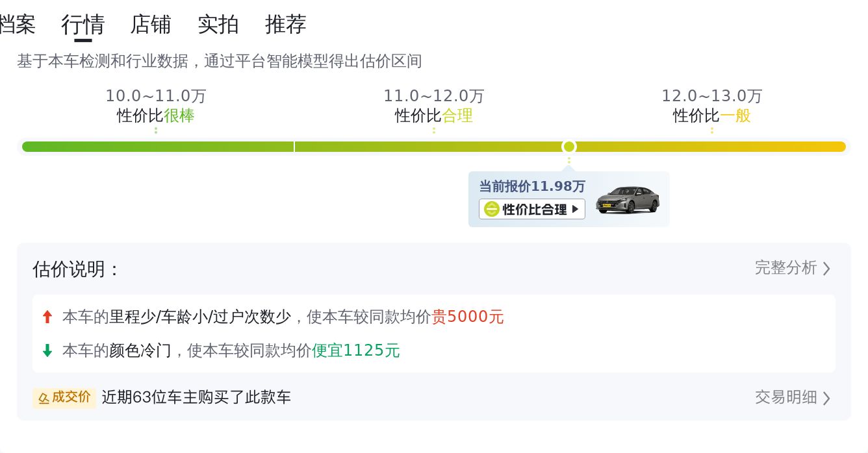Expand the 完整分析 chevron arrow
This screenshot has width=868, height=453.
pos(826,269)
